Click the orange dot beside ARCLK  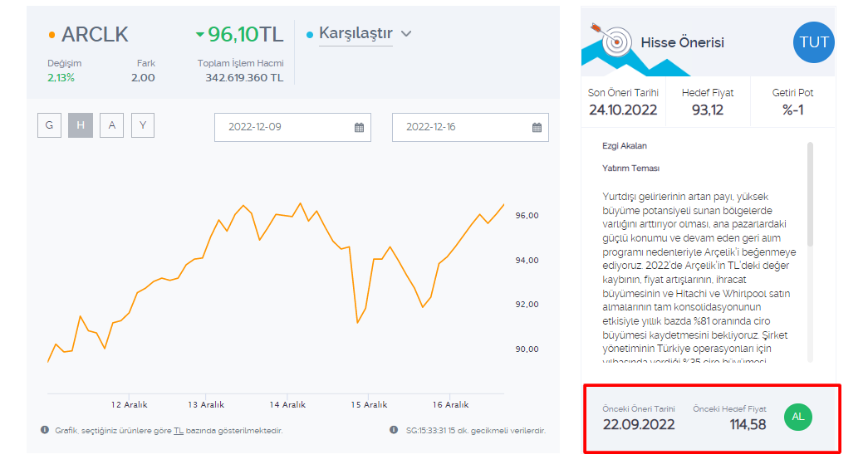point(52,35)
